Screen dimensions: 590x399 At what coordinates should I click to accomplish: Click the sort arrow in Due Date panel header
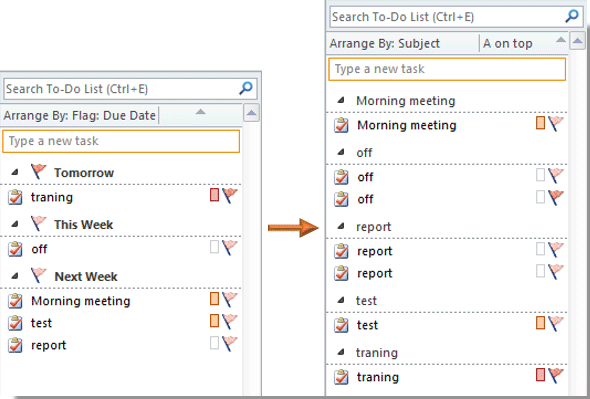[201, 112]
